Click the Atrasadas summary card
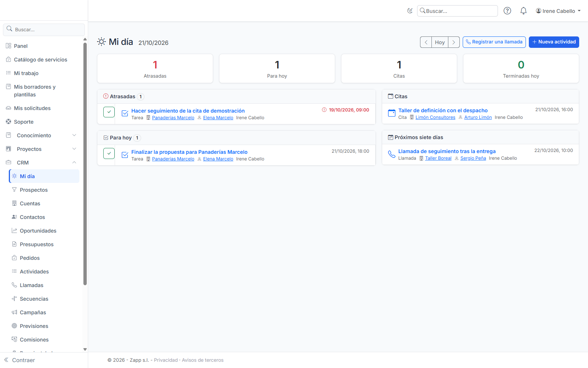This screenshot has width=588, height=368. pyautogui.click(x=155, y=68)
